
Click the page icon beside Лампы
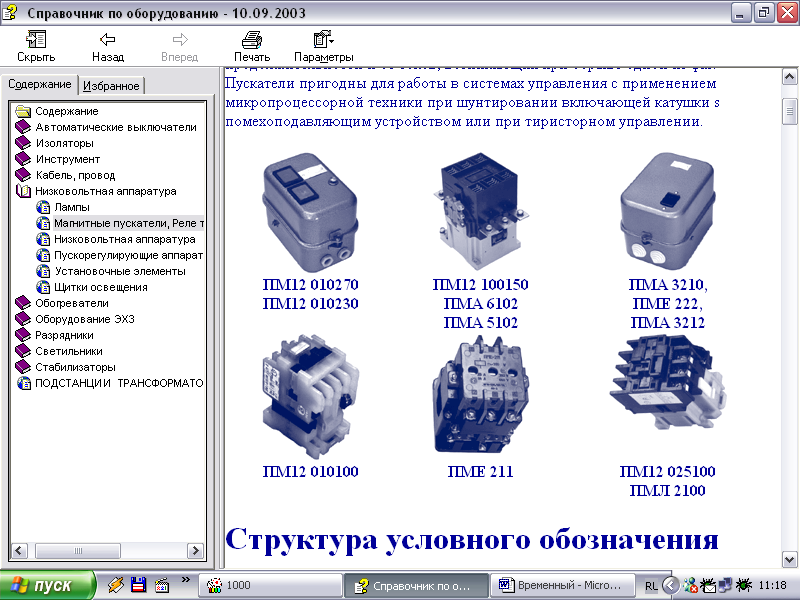point(43,207)
